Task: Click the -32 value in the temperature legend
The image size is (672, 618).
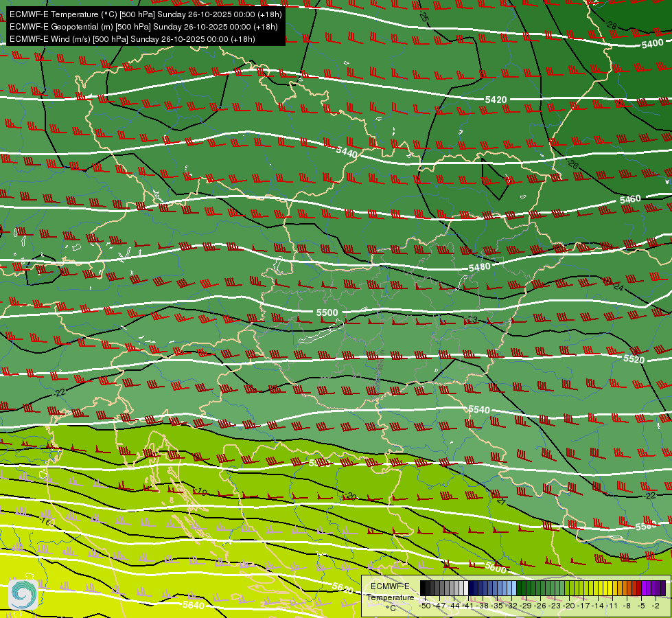Action: click(x=511, y=606)
